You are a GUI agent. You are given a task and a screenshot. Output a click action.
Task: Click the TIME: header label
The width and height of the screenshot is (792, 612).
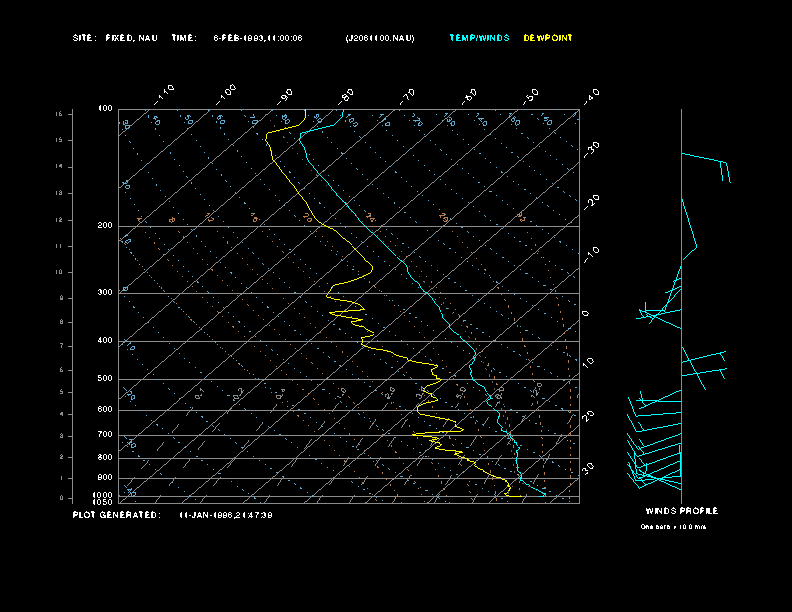[x=184, y=38]
